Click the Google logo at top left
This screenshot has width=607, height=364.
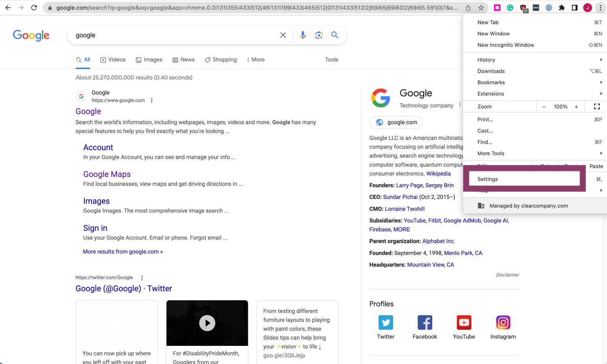(31, 35)
